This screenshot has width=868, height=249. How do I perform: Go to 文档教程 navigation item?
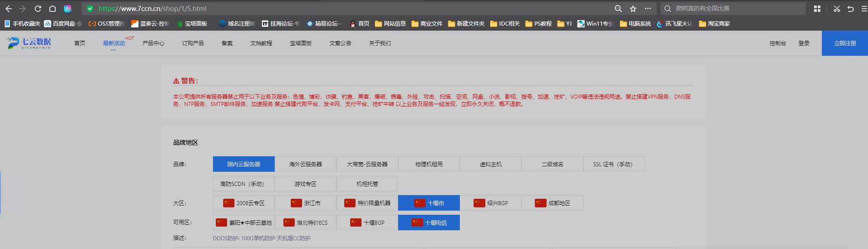(261, 43)
